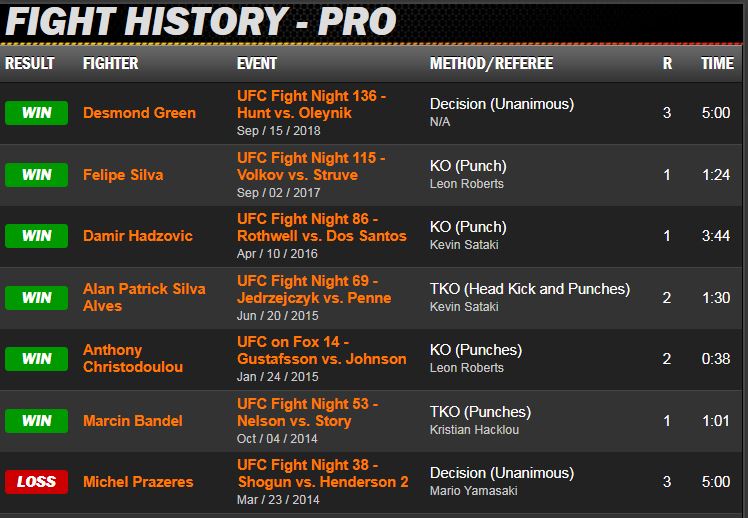Click the METHOD/REFEREE column header
Image resolution: width=748 pixels, height=518 pixels.
[x=491, y=64]
